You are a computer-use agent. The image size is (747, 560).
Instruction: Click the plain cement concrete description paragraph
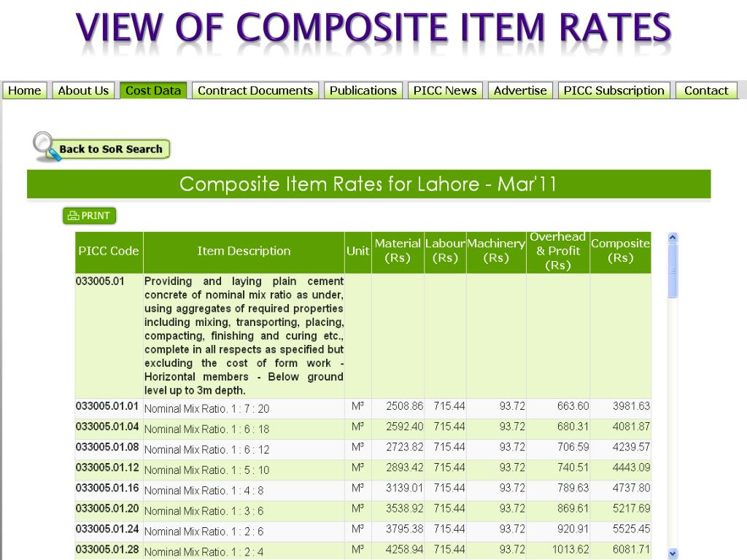tap(244, 335)
